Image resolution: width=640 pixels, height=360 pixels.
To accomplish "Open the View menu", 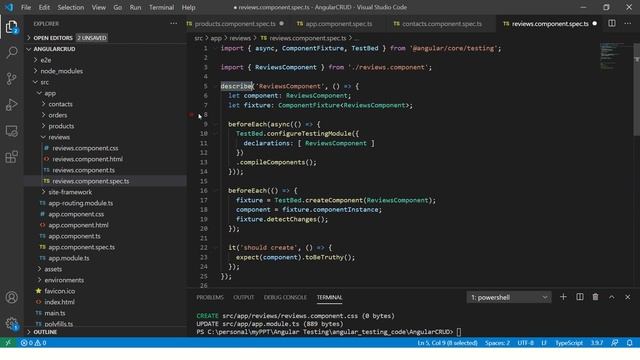I will point(98,7).
